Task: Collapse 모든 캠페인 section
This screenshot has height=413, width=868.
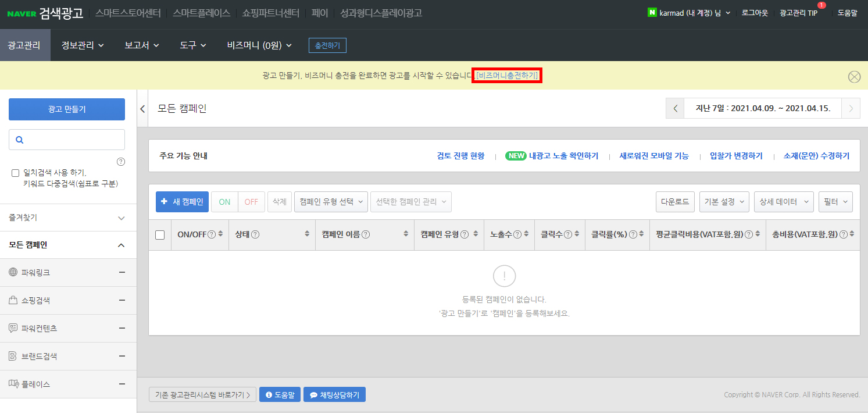Action: point(68,245)
